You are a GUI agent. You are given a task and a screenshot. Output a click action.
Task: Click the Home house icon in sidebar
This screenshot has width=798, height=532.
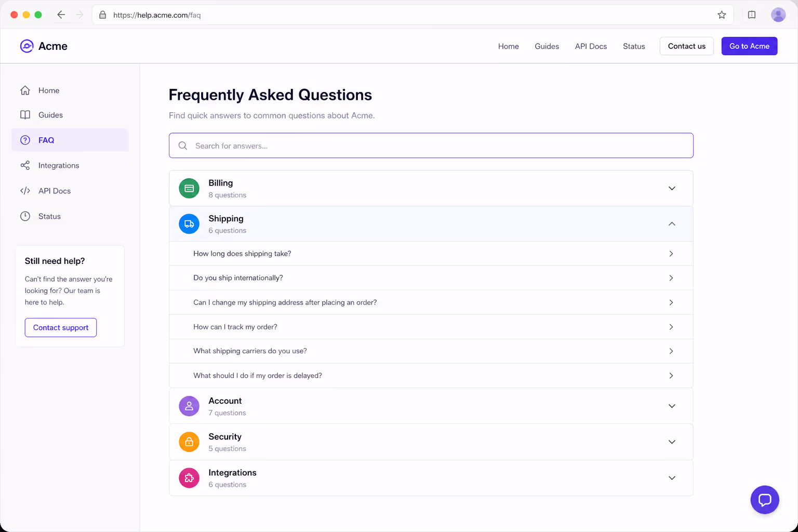click(25, 90)
